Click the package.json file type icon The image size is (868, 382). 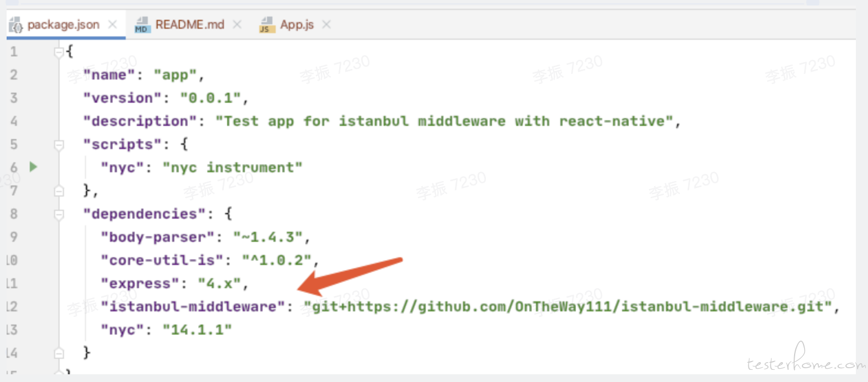tap(16, 25)
